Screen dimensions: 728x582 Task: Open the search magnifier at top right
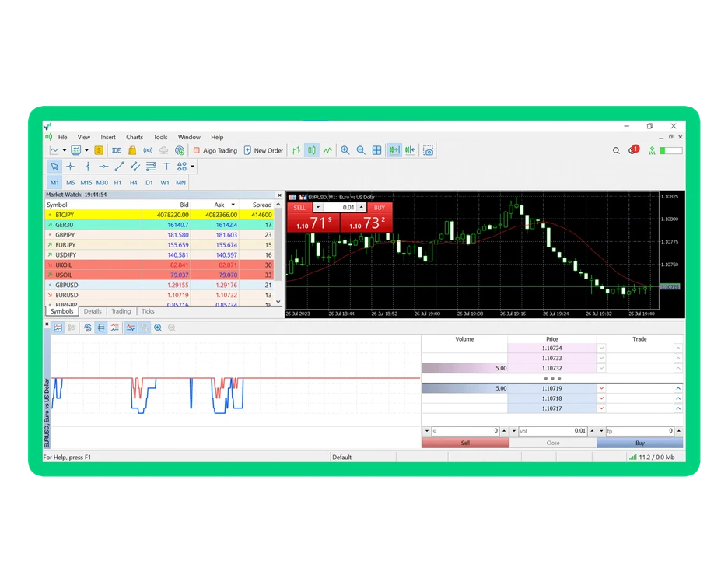click(x=616, y=150)
